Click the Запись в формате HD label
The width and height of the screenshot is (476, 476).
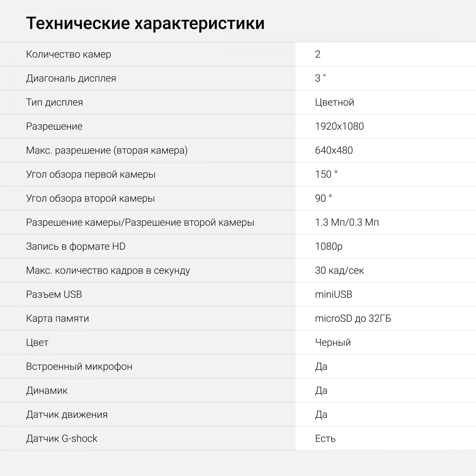pyautogui.click(x=76, y=246)
